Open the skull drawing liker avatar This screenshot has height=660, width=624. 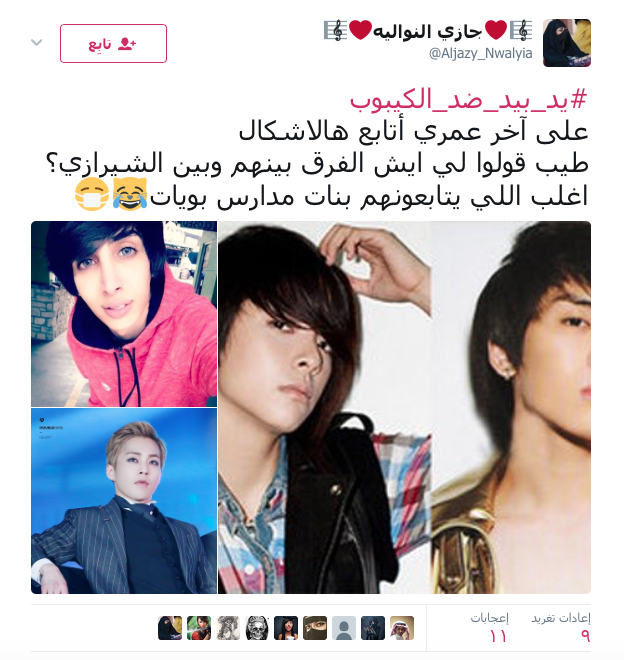pyautogui.click(x=257, y=628)
